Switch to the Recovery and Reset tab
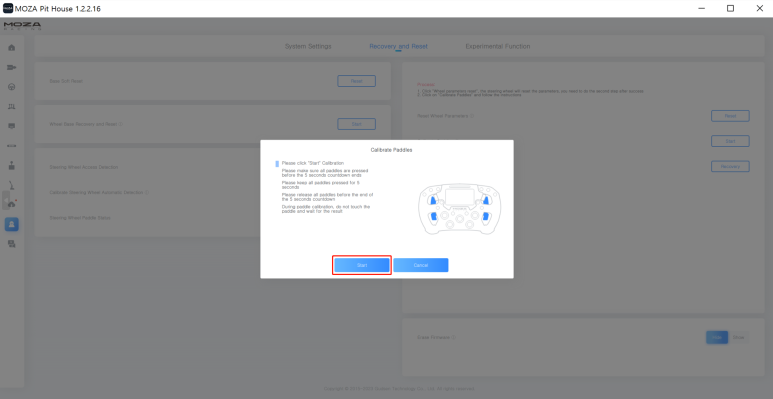The height and width of the screenshot is (399, 773). point(398,46)
